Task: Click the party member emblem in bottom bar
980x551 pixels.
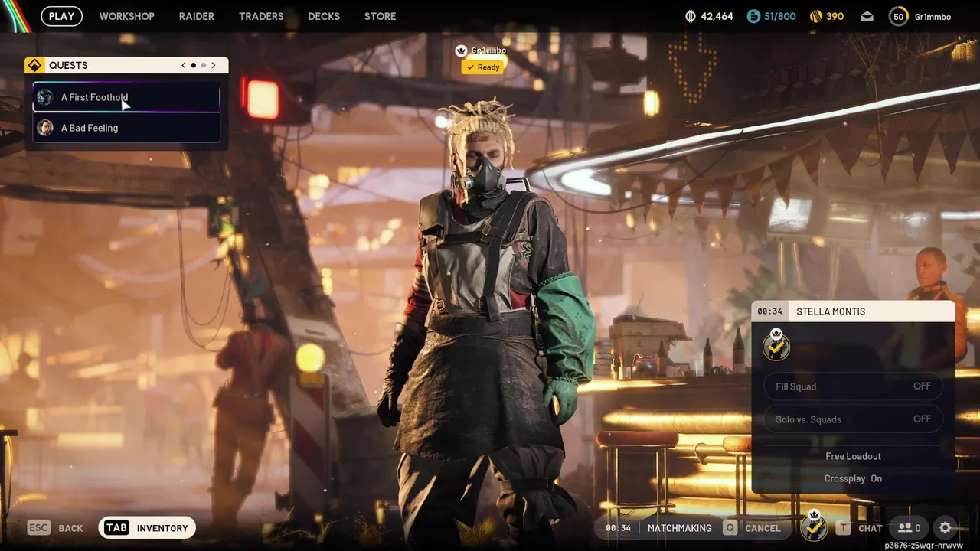Action: [814, 527]
